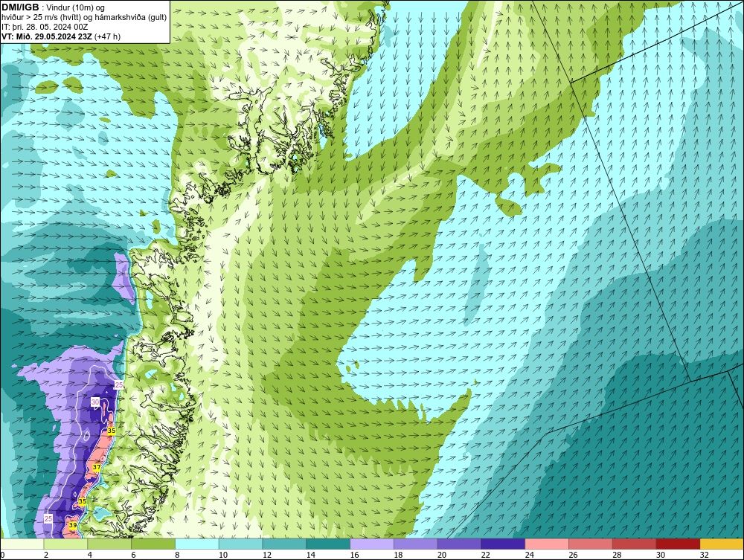Click the 4–6 m/s green legend swatch
The width and height of the screenshot is (744, 560).
[109, 544]
